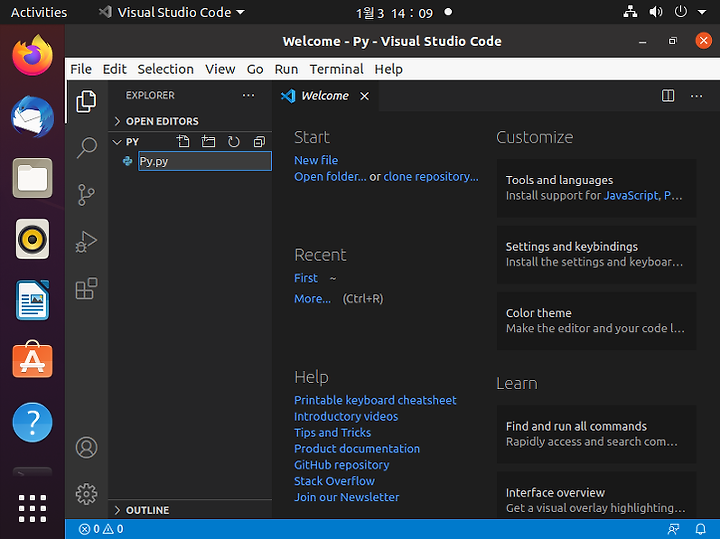Click the Open folder... link
720x539 pixels.
point(330,177)
